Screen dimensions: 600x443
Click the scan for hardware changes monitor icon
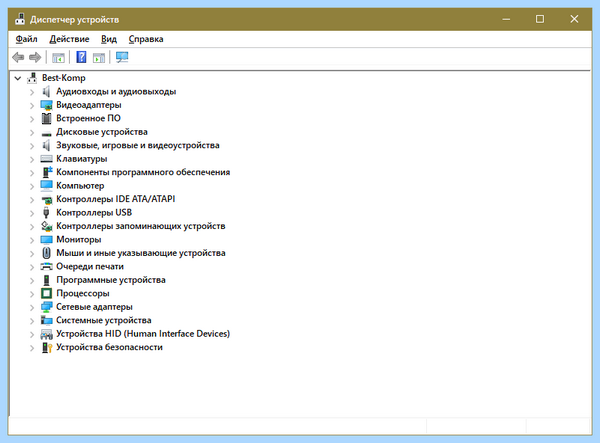point(122,57)
